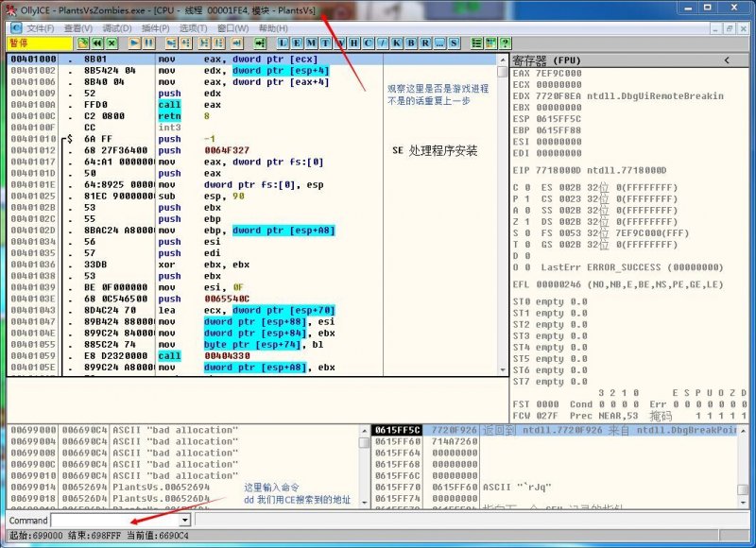This screenshot has height=548, width=756.
Task: Click the CPU window C icon in menu bar
Action: [16, 28]
